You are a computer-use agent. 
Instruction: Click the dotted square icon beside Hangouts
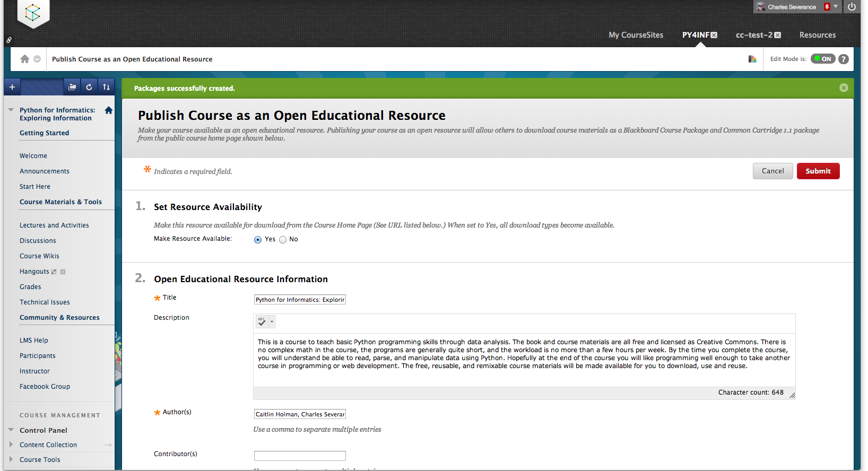(63, 272)
